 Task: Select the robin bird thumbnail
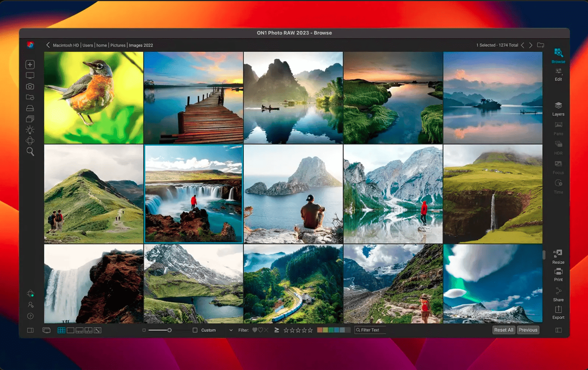pyautogui.click(x=94, y=98)
